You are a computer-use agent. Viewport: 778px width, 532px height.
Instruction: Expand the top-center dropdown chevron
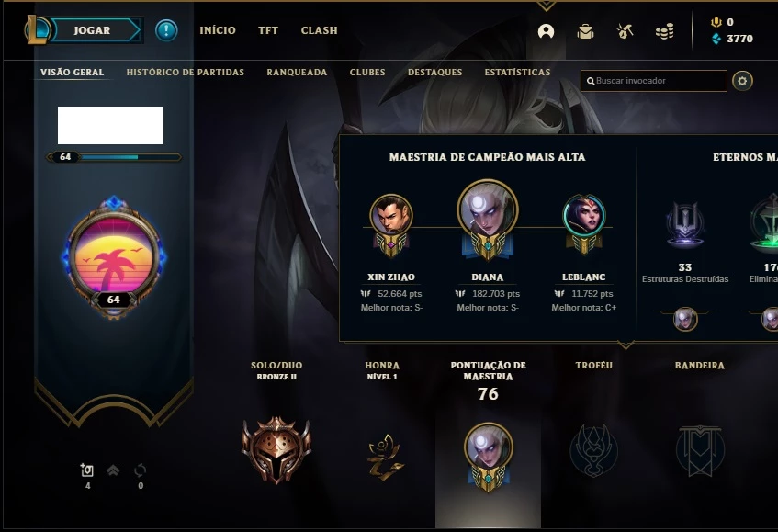(x=546, y=6)
